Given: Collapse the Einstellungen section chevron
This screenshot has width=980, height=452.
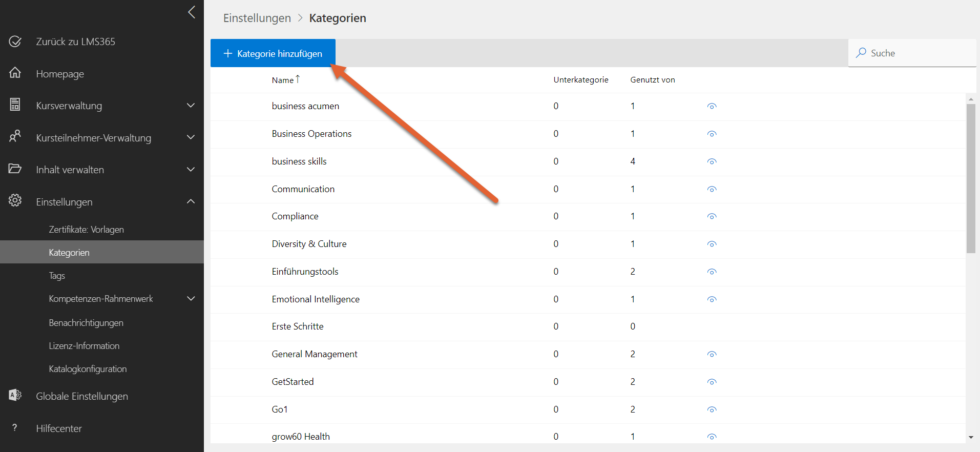Looking at the screenshot, I should (191, 201).
